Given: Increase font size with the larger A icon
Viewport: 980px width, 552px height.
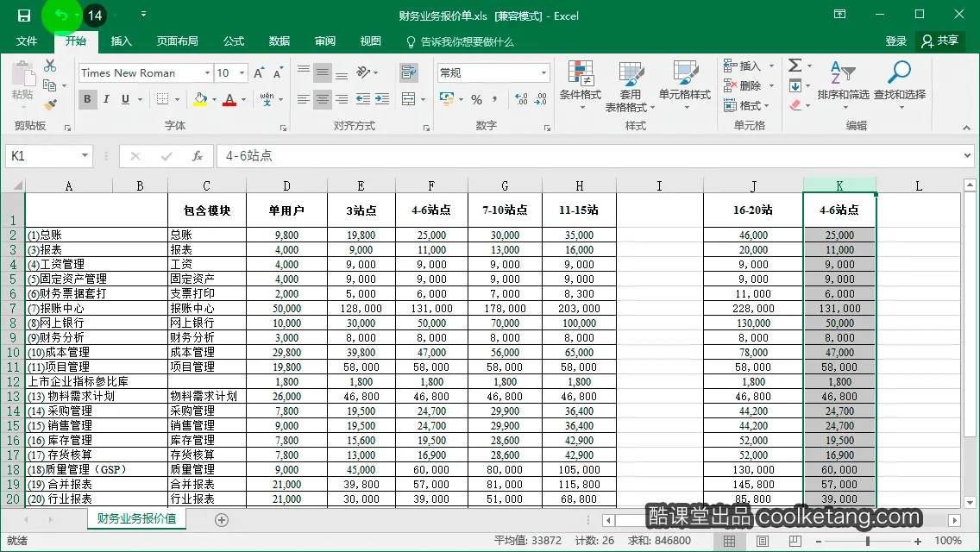Looking at the screenshot, I should coord(259,73).
